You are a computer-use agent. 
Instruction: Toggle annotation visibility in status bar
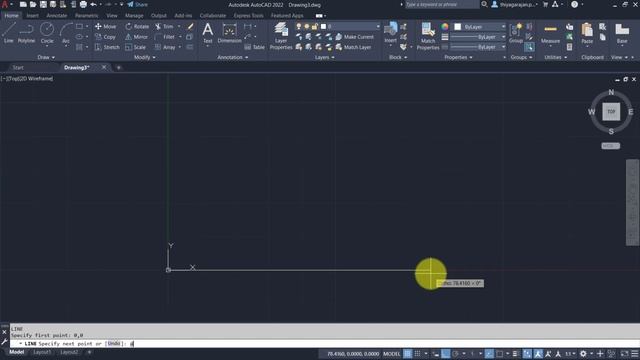[538, 354]
